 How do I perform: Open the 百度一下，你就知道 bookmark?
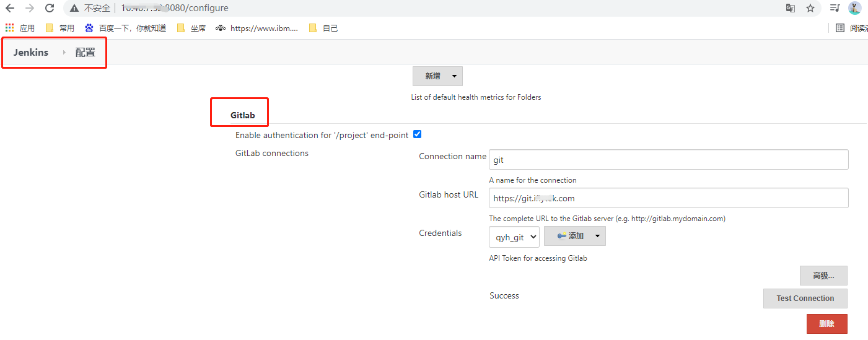(x=125, y=28)
